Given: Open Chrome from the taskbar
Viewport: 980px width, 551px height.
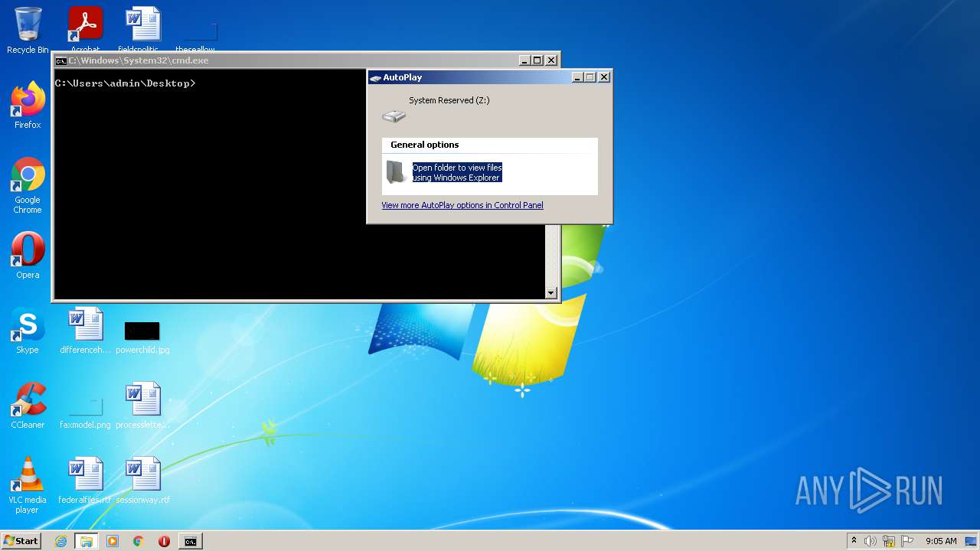Looking at the screenshot, I should click(139, 541).
